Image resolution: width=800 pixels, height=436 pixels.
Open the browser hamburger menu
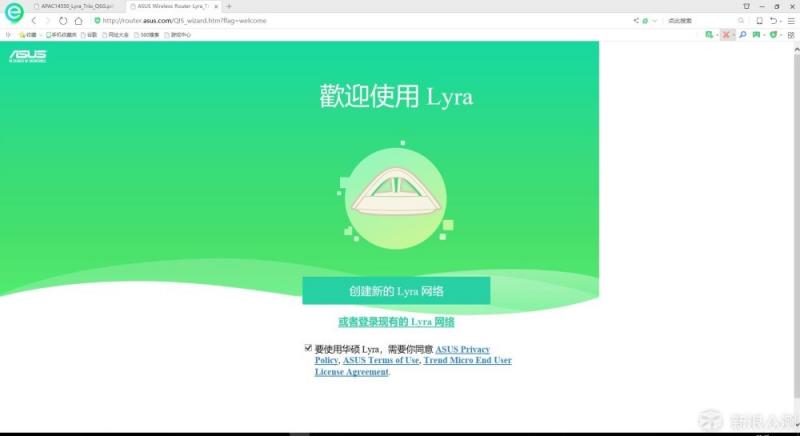click(791, 21)
